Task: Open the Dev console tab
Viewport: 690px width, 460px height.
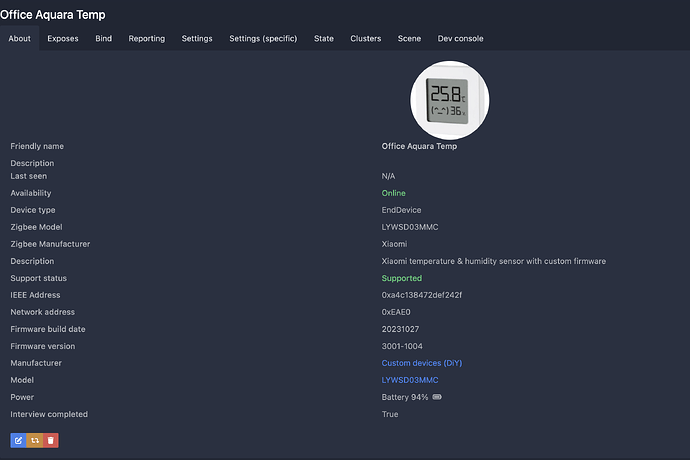Action: (460, 38)
